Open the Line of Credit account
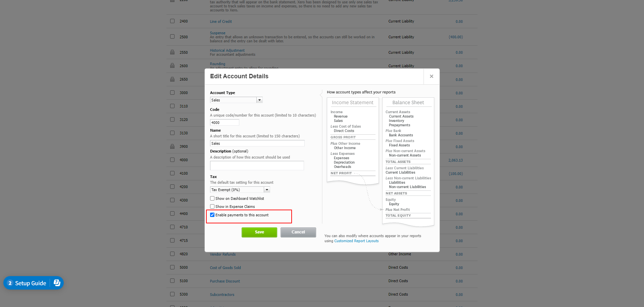 pos(221,21)
